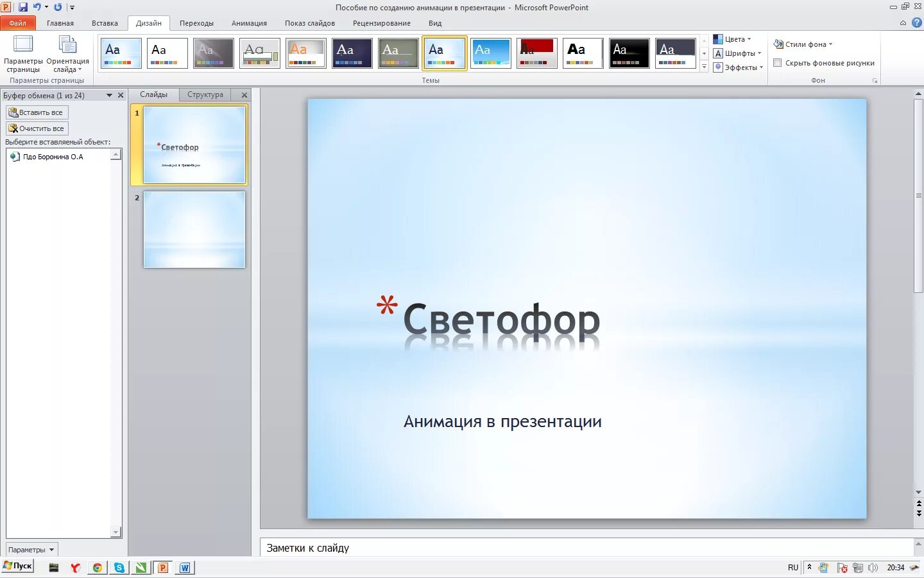
Task: Open the Ориентация слайда dropdown
Action: click(x=67, y=54)
